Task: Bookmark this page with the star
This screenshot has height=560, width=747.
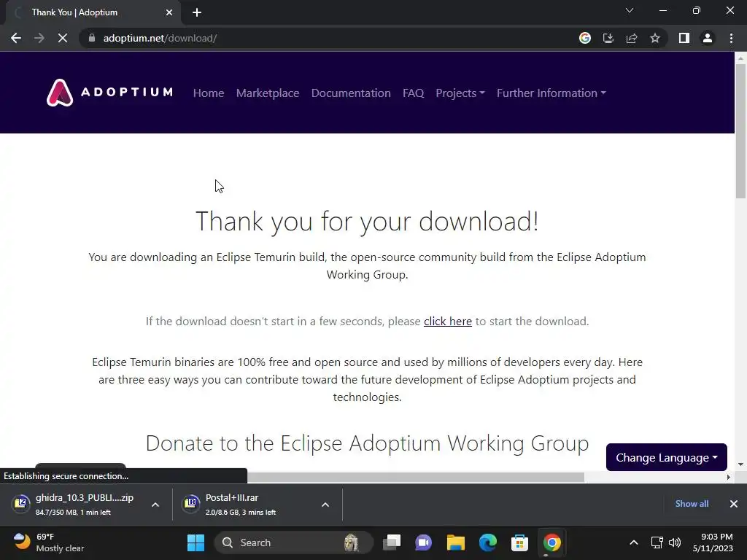Action: (x=655, y=38)
